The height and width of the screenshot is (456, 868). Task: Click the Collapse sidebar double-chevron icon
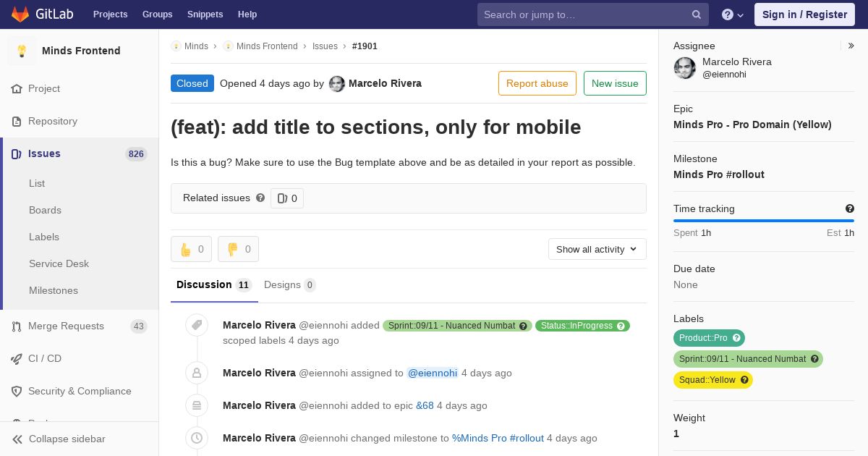[x=17, y=439]
